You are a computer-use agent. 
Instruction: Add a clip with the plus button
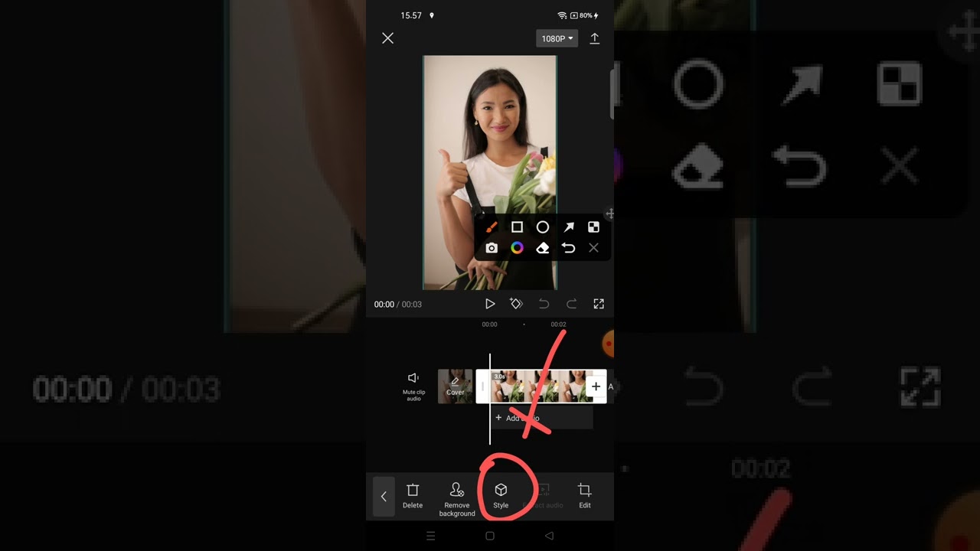click(596, 386)
